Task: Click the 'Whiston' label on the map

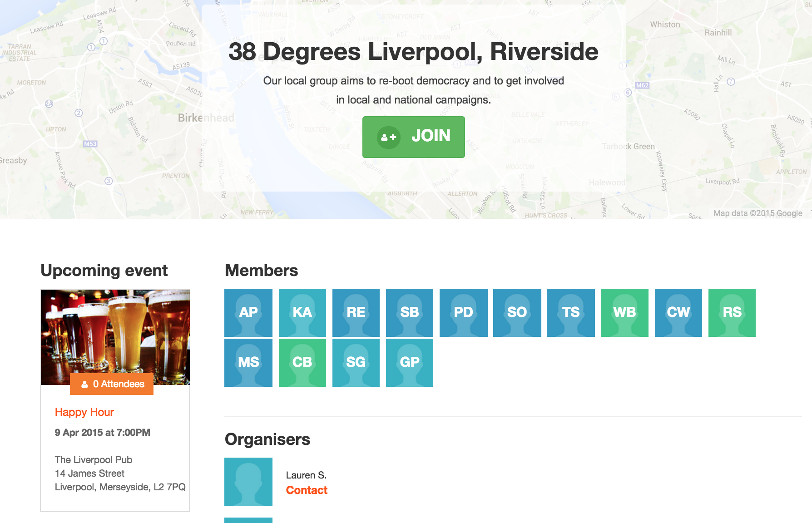Action: tap(665, 25)
